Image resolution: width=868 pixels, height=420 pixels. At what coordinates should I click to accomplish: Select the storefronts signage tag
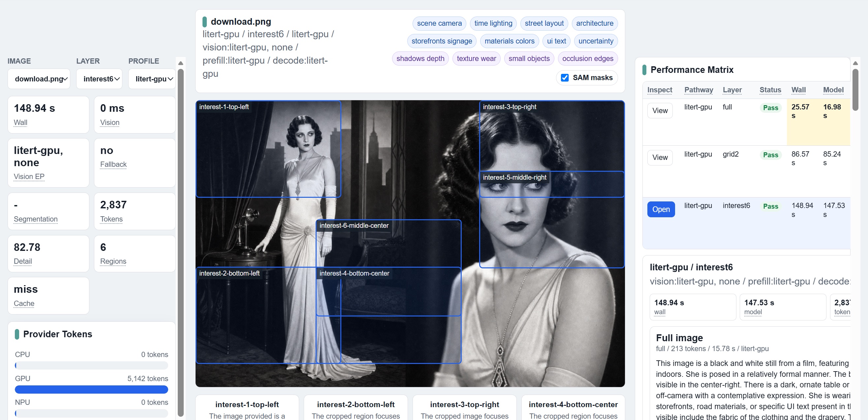(441, 41)
